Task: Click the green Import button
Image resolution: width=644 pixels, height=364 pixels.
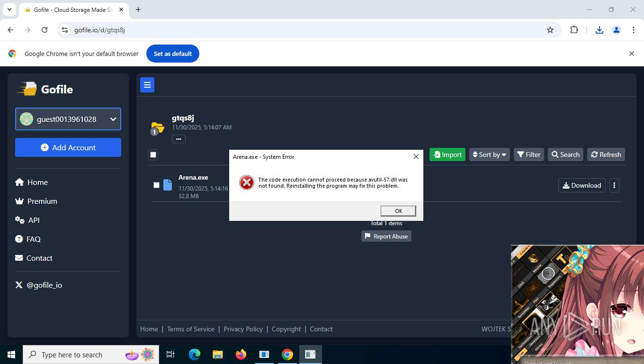Action: 447,155
